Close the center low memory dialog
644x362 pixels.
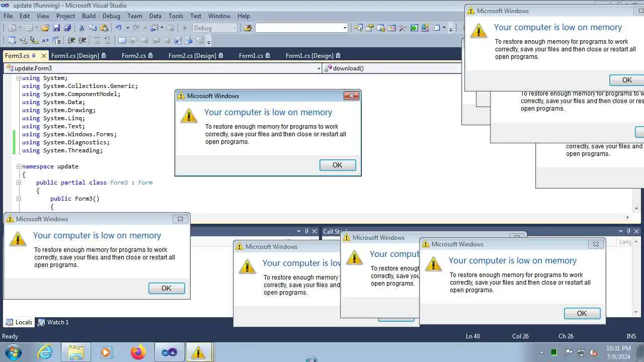tap(351, 96)
